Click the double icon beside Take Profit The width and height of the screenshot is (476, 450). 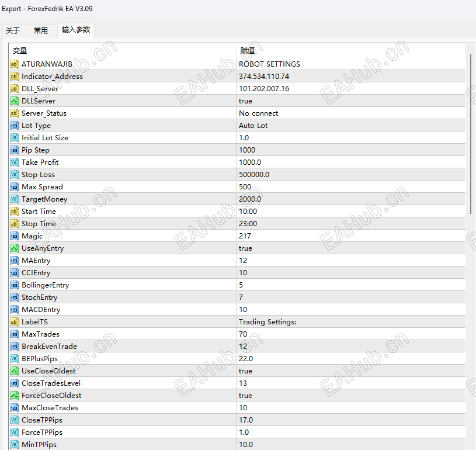14,162
